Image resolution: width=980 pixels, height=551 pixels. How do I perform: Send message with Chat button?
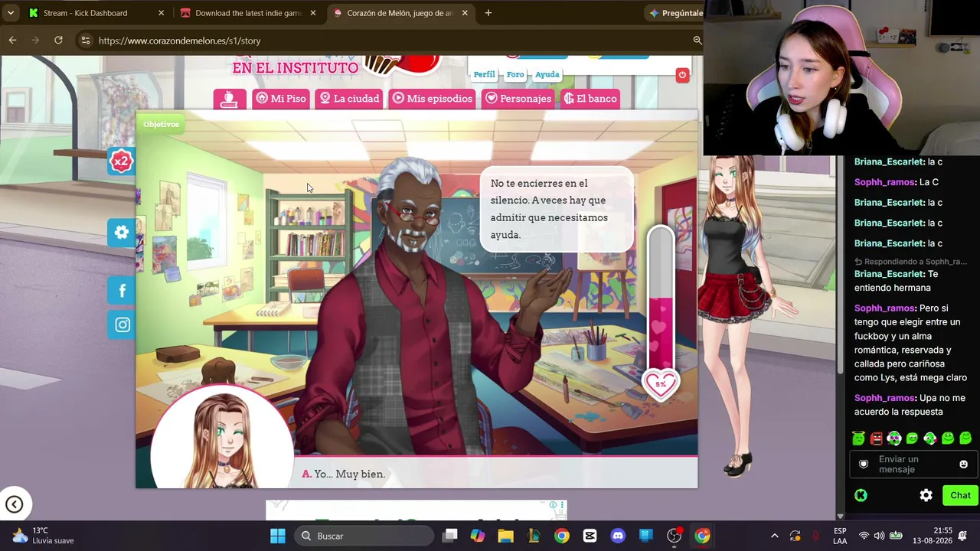[960, 495]
